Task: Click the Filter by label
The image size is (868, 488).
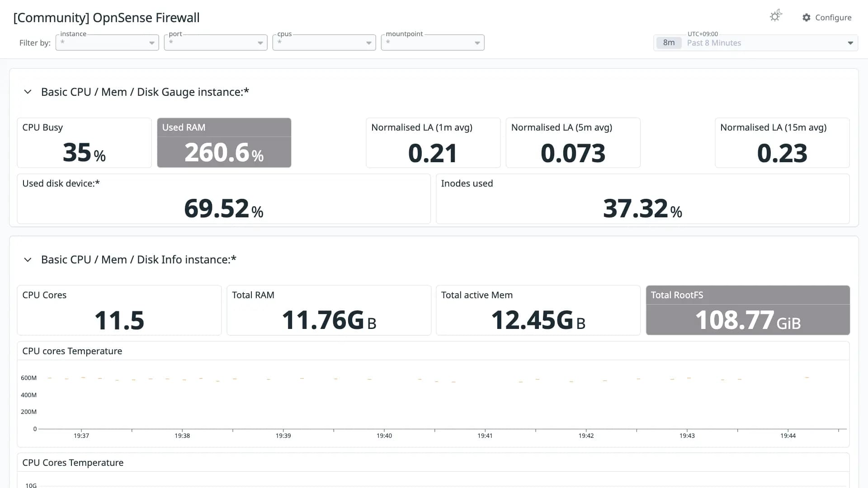Action: [x=35, y=43]
